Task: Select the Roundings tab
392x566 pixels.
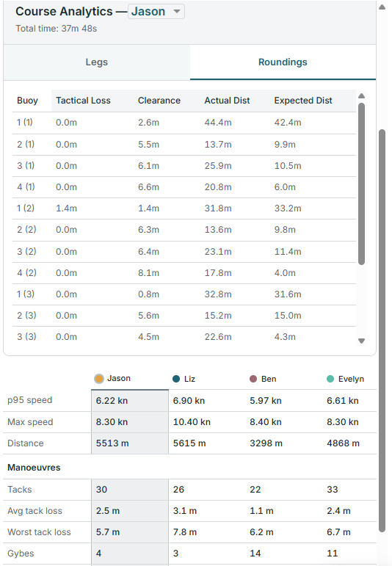Action: [x=283, y=62]
